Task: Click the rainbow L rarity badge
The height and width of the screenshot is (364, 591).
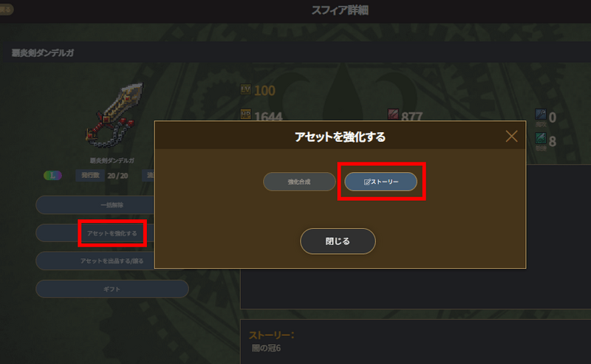Action: tap(52, 175)
